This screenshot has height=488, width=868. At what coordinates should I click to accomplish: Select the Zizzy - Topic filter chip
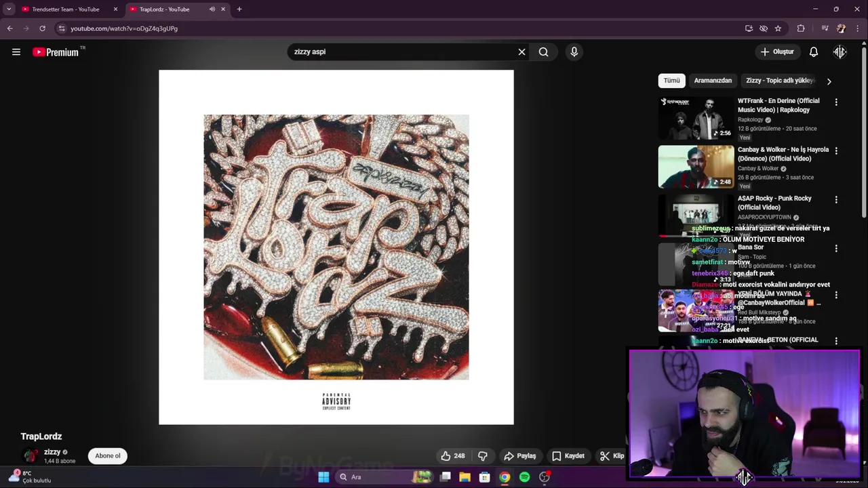pos(780,81)
